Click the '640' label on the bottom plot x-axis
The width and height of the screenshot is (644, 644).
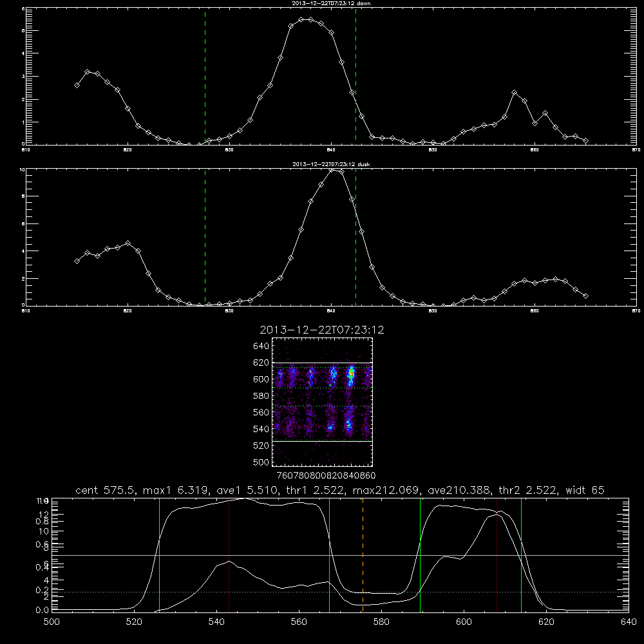pyautogui.click(x=629, y=622)
